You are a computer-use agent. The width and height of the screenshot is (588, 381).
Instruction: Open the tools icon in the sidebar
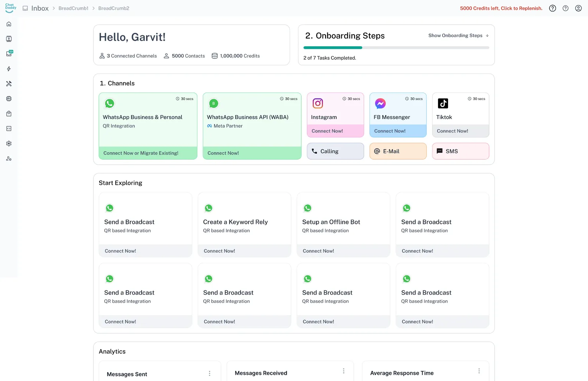click(x=9, y=84)
